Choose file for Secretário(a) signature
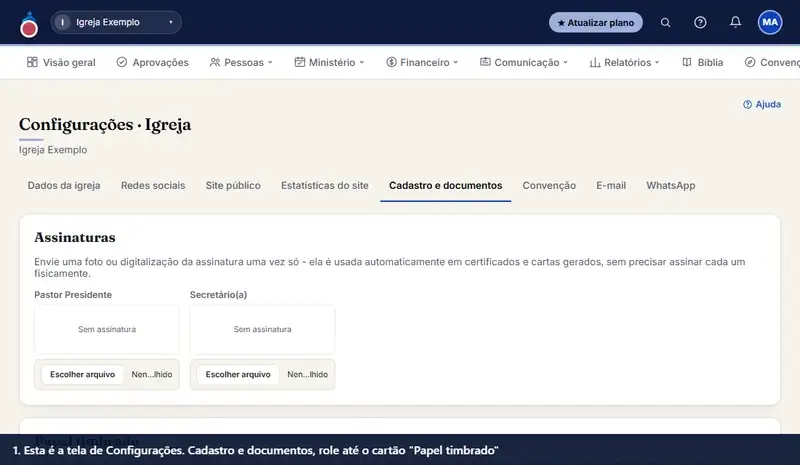Screen dimensions: 800x465 pyautogui.click(x=238, y=374)
